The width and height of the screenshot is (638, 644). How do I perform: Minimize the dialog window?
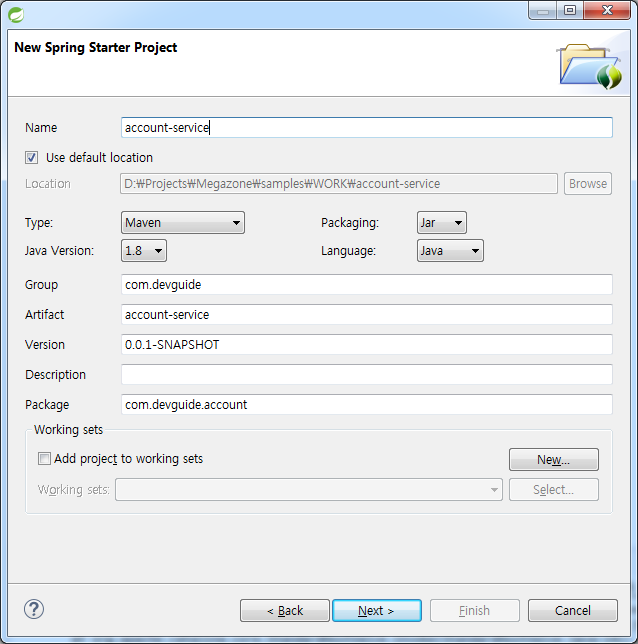543,10
